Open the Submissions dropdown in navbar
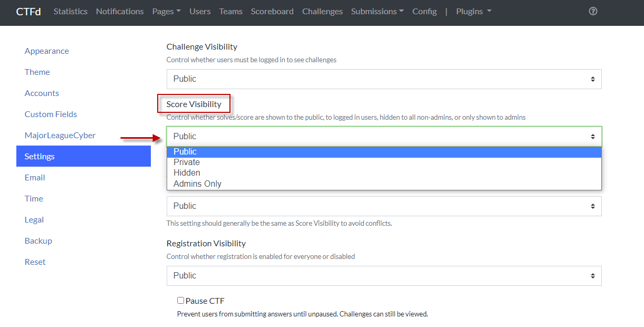The width and height of the screenshot is (644, 327). click(x=377, y=11)
